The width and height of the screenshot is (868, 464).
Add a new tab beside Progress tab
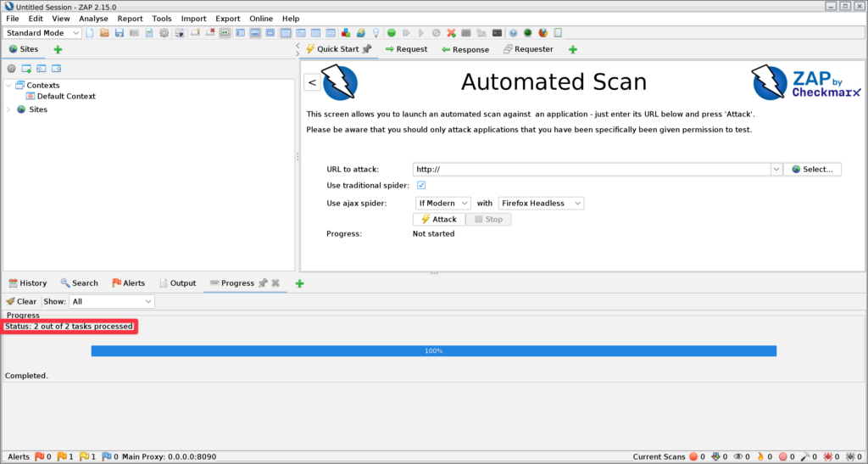tap(299, 283)
